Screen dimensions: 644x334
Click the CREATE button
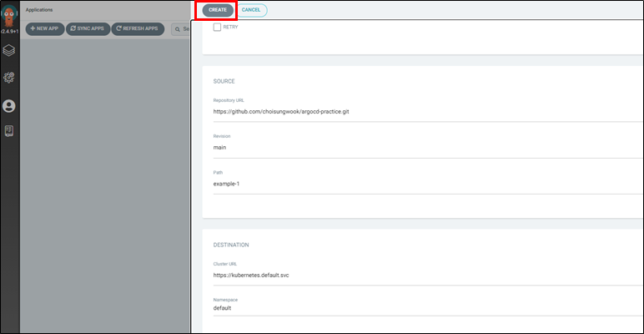(x=218, y=10)
